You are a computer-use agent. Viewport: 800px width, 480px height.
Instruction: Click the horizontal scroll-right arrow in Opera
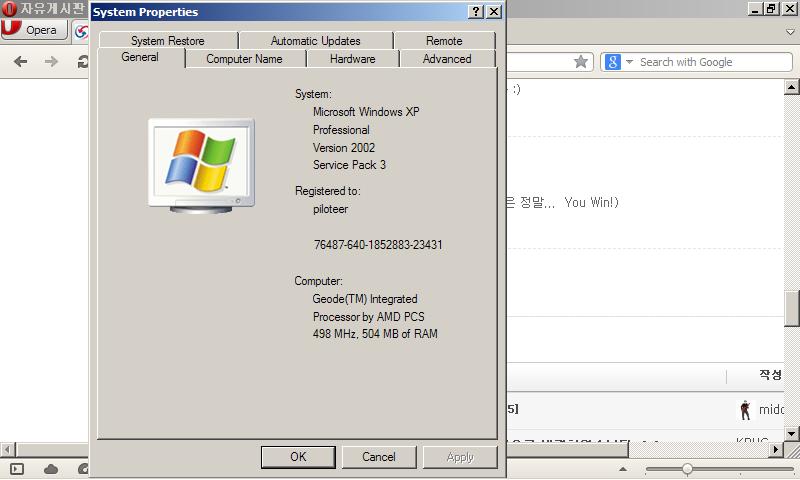[x=776, y=450]
